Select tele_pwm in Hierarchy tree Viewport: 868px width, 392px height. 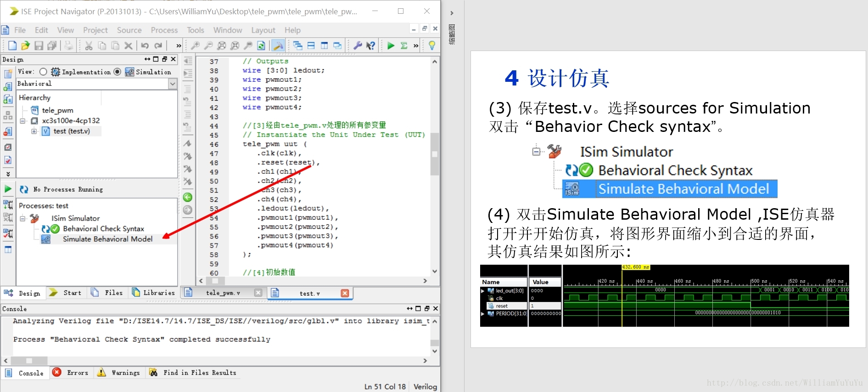[x=57, y=110]
